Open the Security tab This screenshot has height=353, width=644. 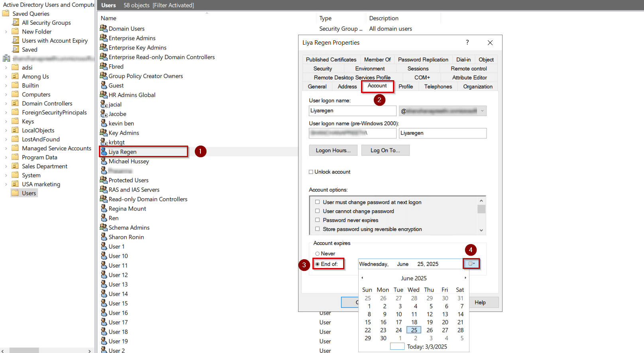pyautogui.click(x=323, y=69)
